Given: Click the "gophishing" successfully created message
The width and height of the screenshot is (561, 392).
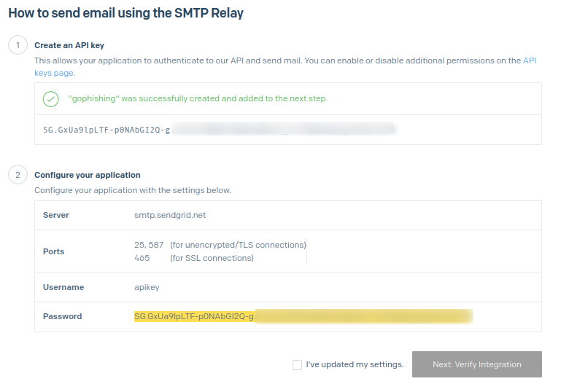Looking at the screenshot, I should [x=198, y=98].
